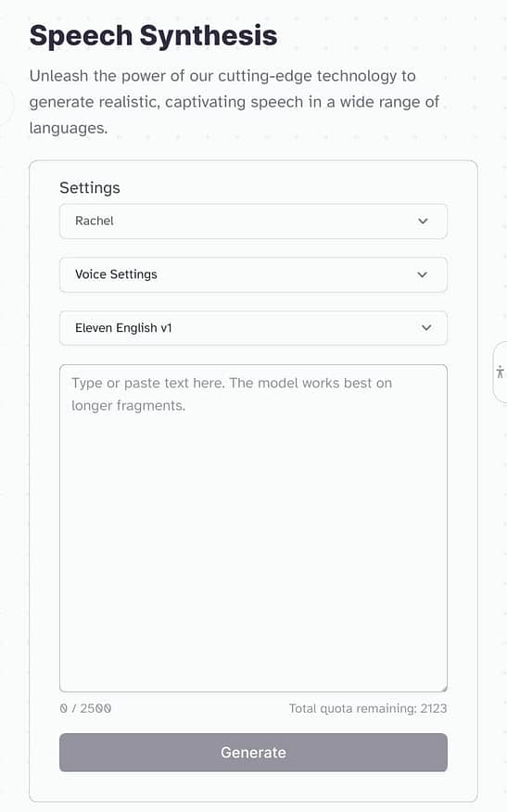Click the description paragraph below the heading
The width and height of the screenshot is (507, 812).
(234, 102)
